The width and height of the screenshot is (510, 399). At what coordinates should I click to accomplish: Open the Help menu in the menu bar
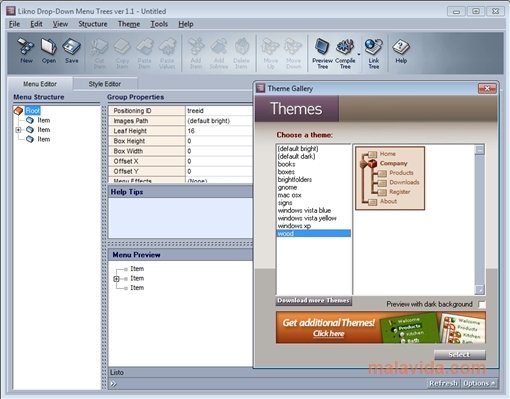click(x=186, y=24)
